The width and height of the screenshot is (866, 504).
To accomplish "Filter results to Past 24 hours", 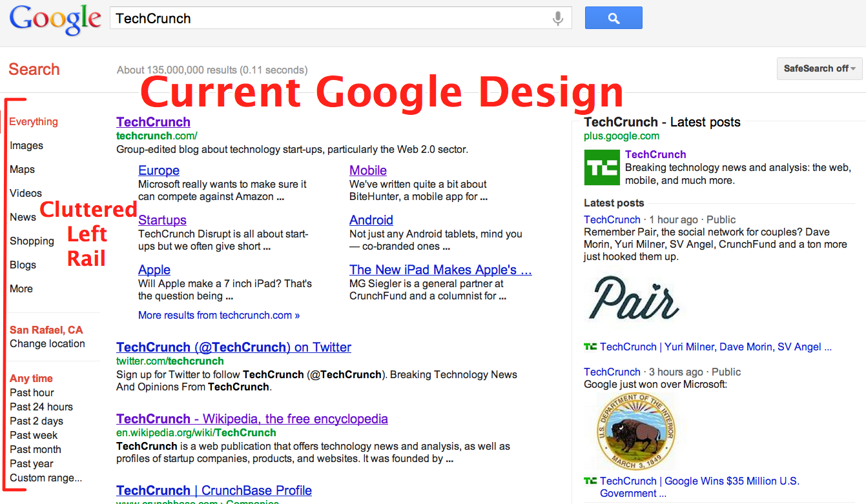I will (41, 407).
